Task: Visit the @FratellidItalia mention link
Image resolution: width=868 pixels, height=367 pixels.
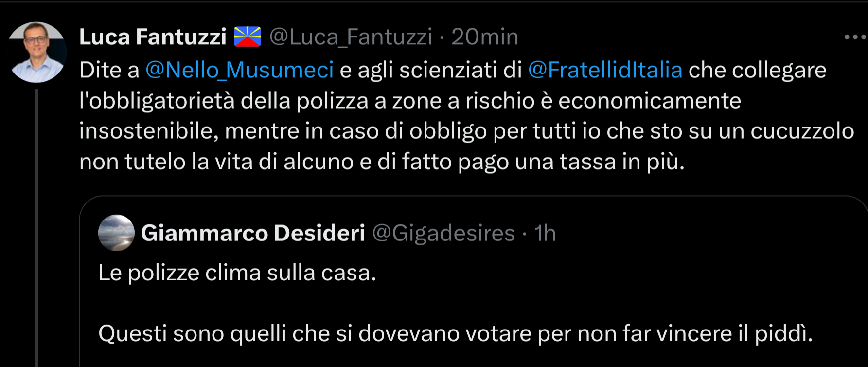Action: 605,70
